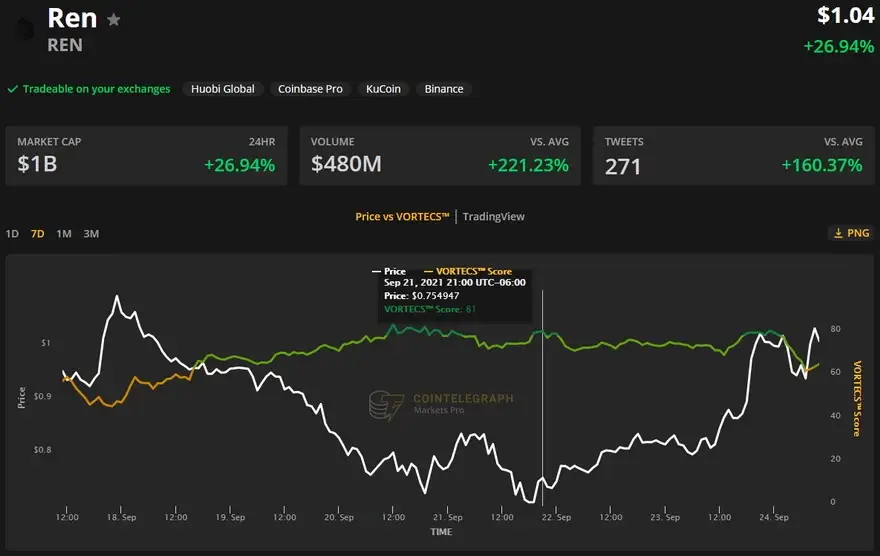Click the 24. Sep tick on time axis
This screenshot has height=556, width=880.
click(774, 517)
